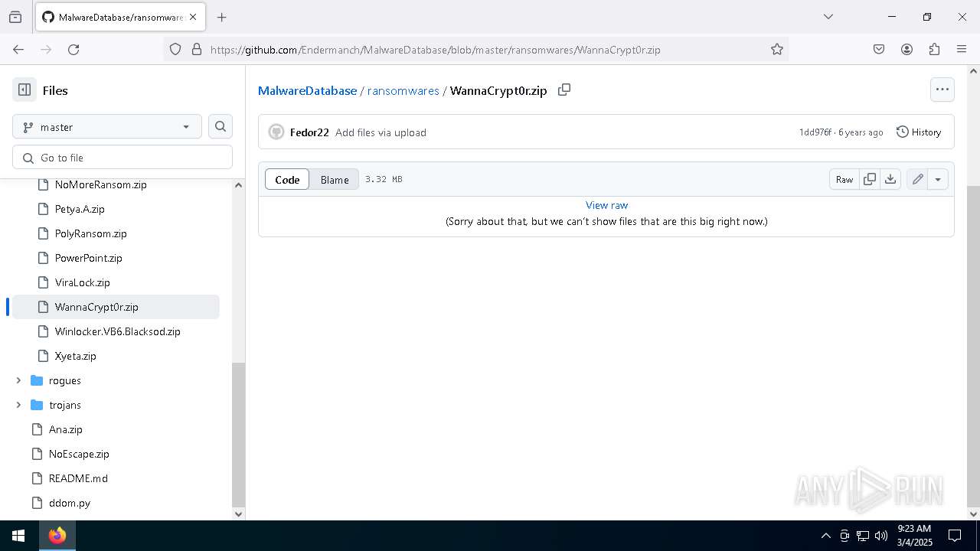Click Fedor22 avatar icon
Screen dimensions: 980x551
(x=276, y=132)
